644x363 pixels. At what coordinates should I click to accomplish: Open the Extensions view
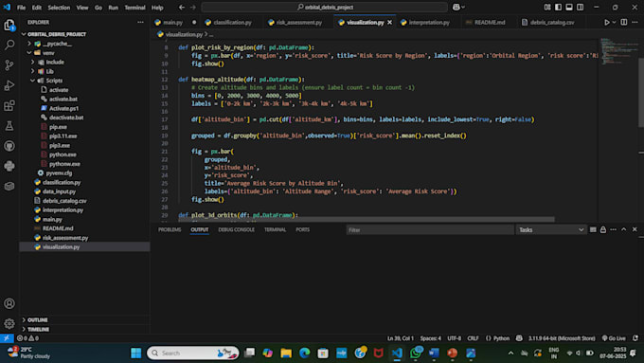9,105
